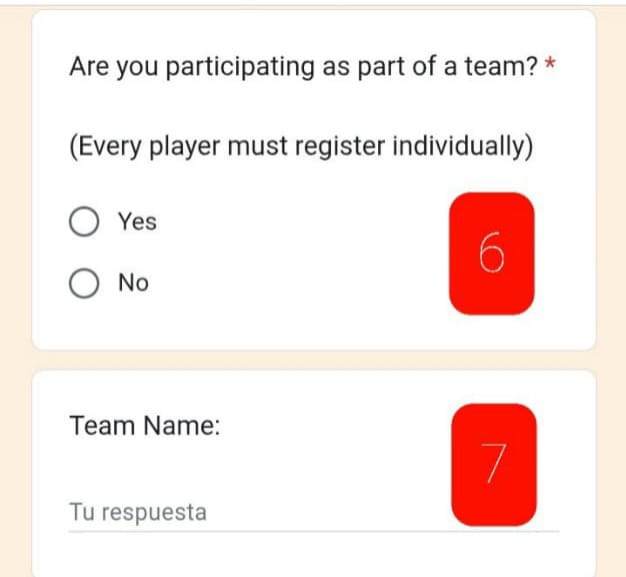Viewport: 626px width, 577px height.
Task: Click the "Yes" option label text
Action: pos(137,222)
